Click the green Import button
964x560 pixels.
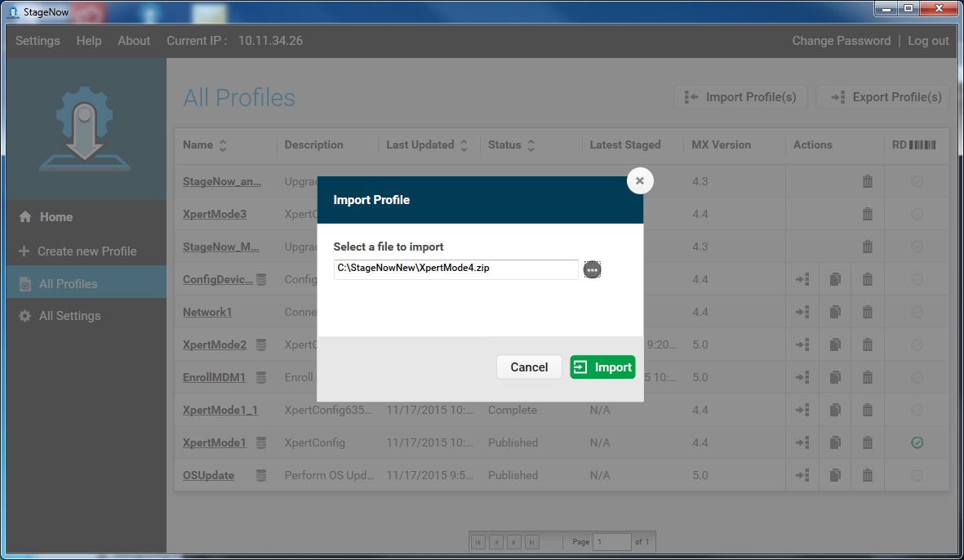(x=602, y=367)
